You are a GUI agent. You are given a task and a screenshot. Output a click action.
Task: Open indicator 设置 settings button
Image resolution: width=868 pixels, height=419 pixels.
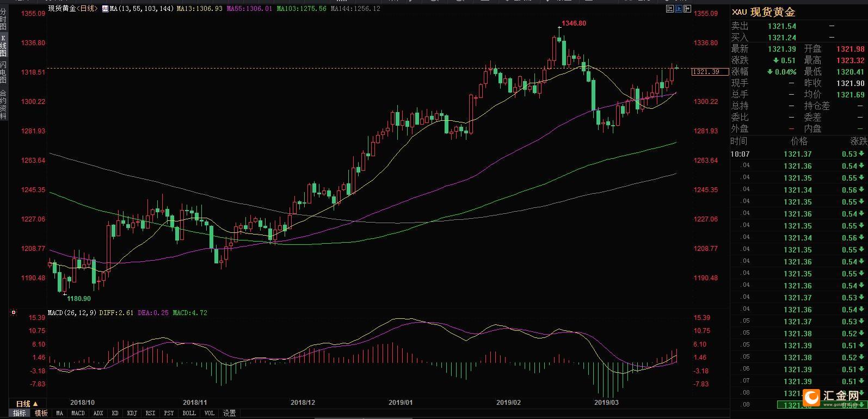[230, 414]
